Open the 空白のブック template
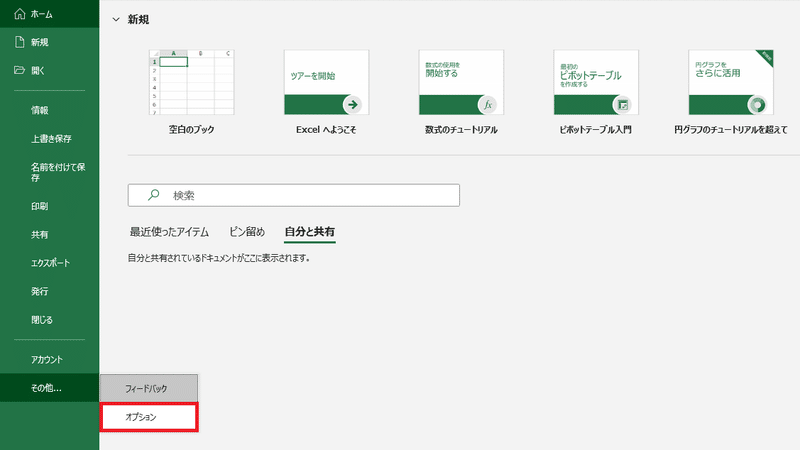 click(x=191, y=82)
